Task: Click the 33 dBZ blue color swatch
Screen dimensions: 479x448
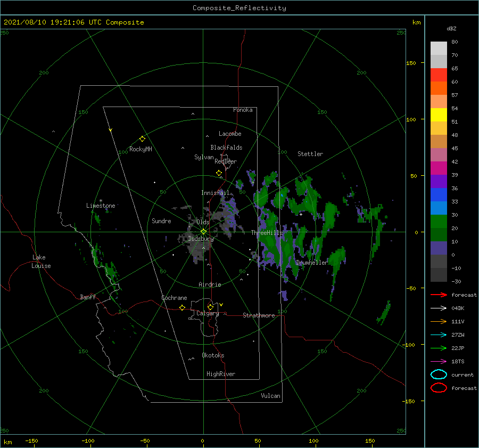Action: [439, 208]
